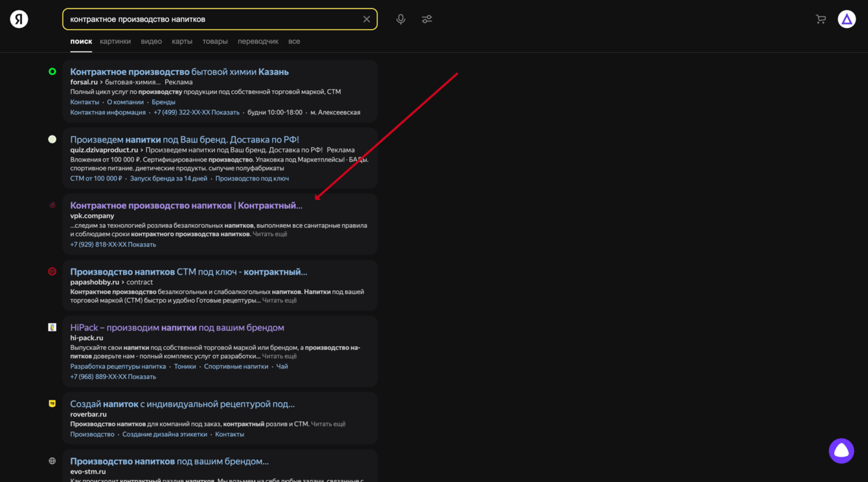The image size is (868, 482).
Task: Click the vpk.company favicon
Action: pyautogui.click(x=52, y=205)
